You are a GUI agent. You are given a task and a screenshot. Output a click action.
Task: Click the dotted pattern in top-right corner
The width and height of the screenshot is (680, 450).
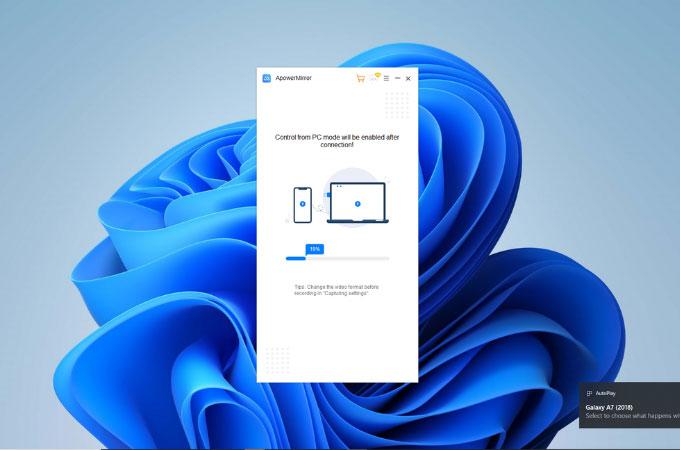(397, 105)
